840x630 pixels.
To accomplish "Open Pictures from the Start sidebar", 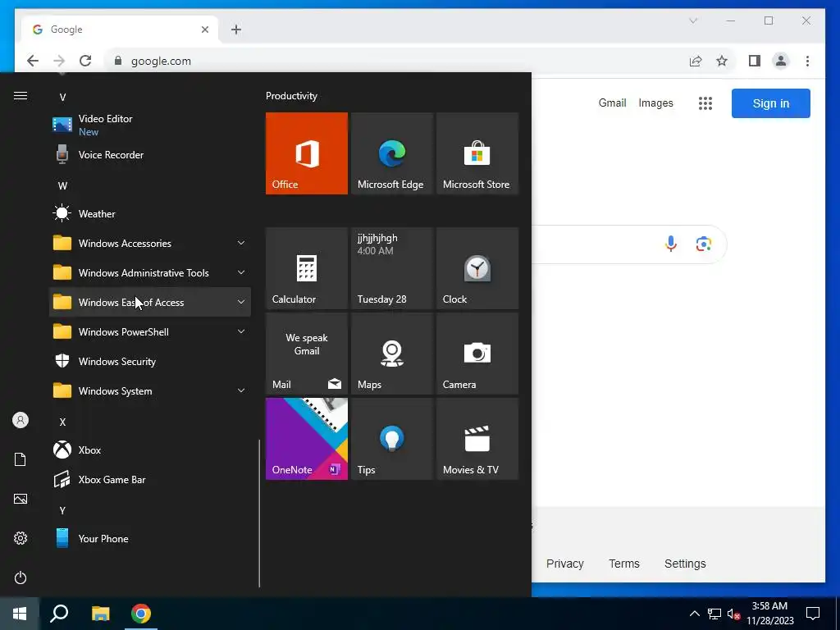I will pos(21,499).
